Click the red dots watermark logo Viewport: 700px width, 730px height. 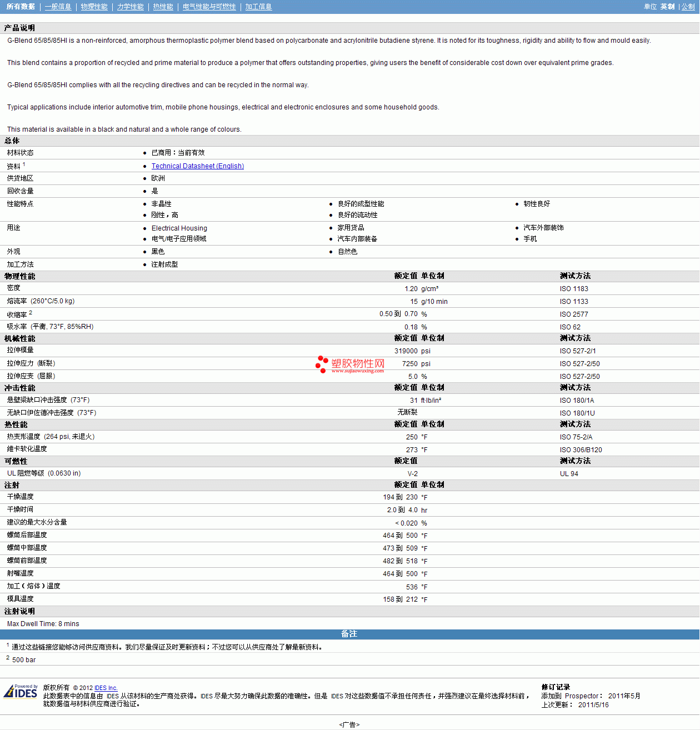pos(322,364)
